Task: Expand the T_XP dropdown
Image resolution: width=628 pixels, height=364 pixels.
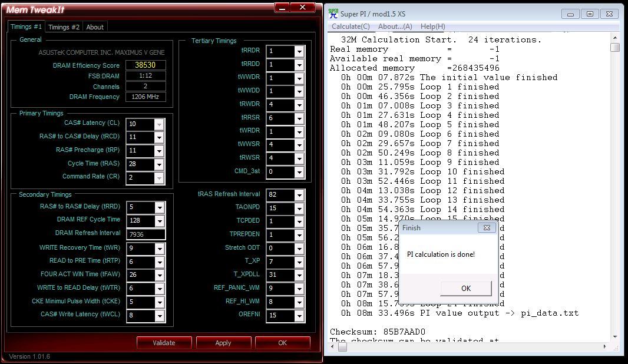Action: click(x=299, y=262)
